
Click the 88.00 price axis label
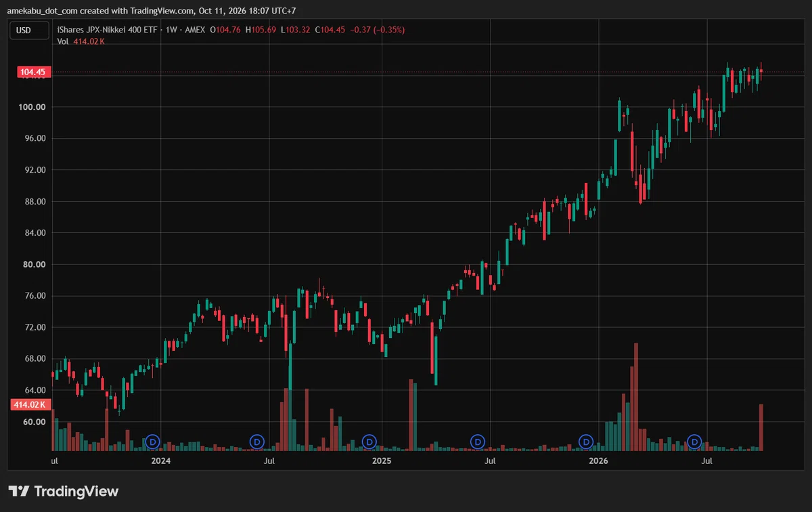(x=35, y=201)
